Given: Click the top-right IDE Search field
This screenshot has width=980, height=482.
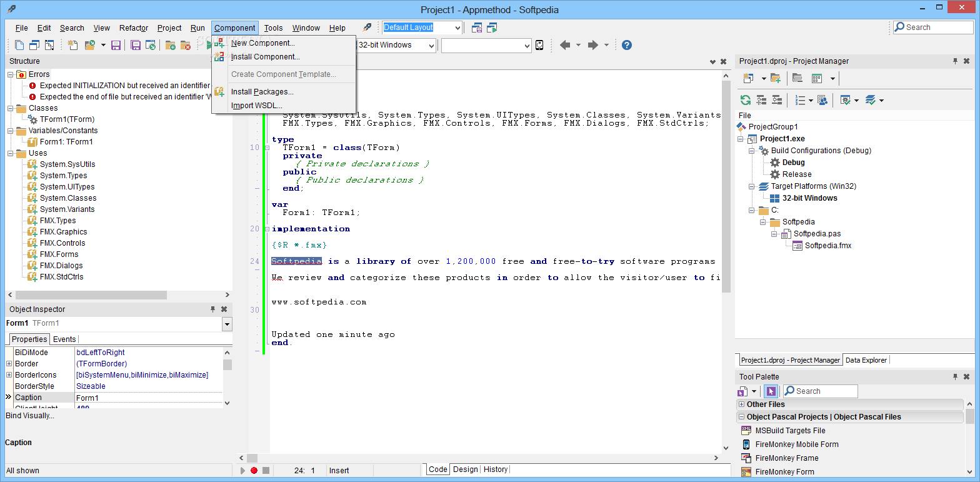Looking at the screenshot, I should click(x=933, y=28).
